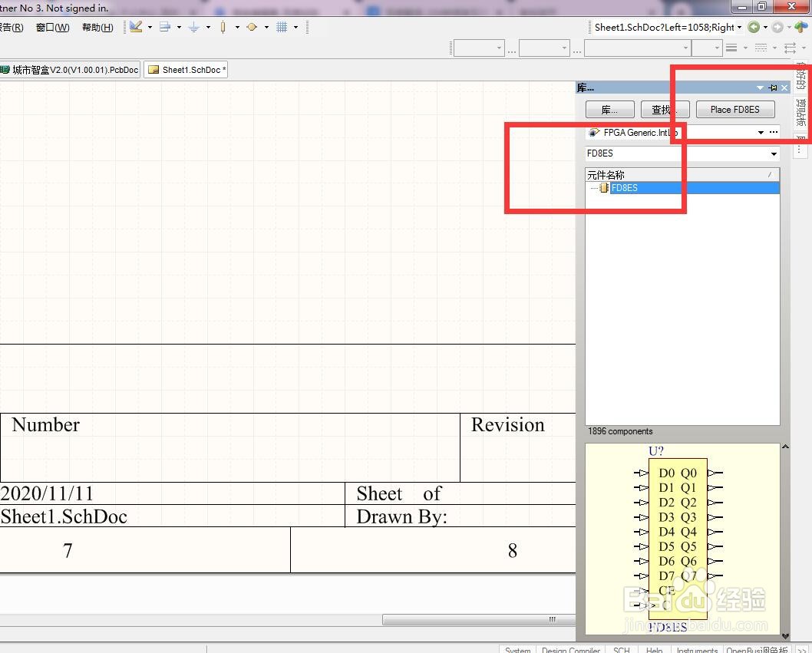
Task: Open the alignment tools icon
Action: coord(165,27)
